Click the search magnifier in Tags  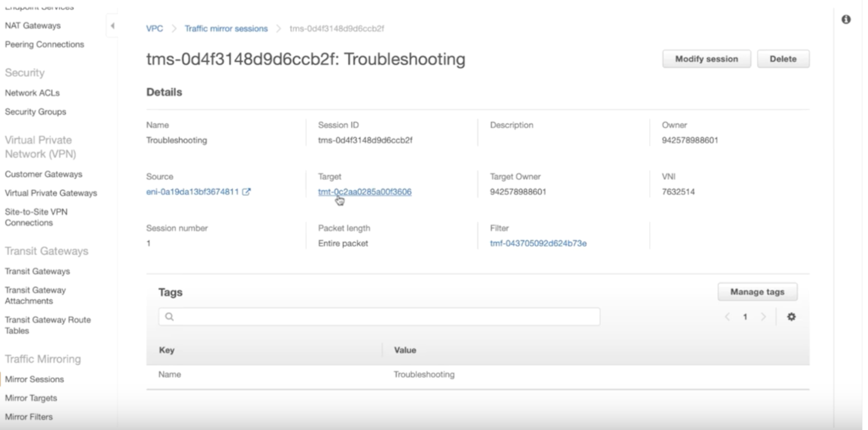(x=169, y=317)
